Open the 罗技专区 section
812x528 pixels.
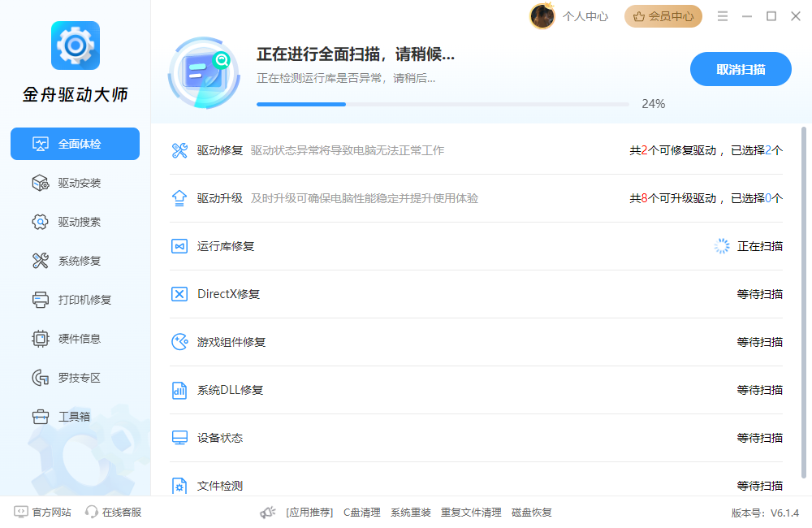pos(75,378)
